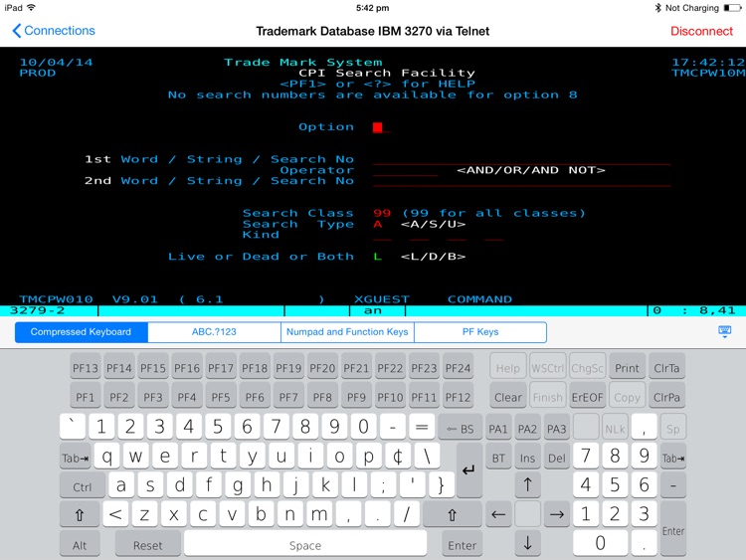
Task: Hide keyboard using the keyboard icon
Action: coord(724,331)
